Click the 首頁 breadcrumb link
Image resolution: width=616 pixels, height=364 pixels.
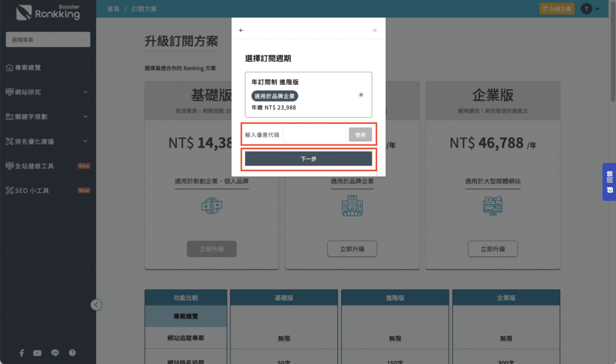click(112, 9)
